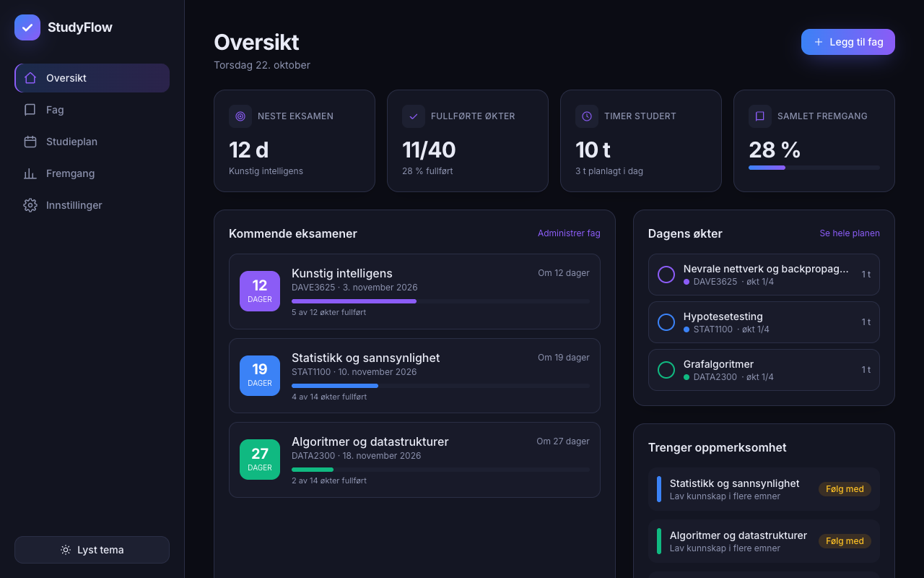The height and width of the screenshot is (578, 924).
Task: Click the checkmark icon in Fullførte økter card
Action: [414, 116]
